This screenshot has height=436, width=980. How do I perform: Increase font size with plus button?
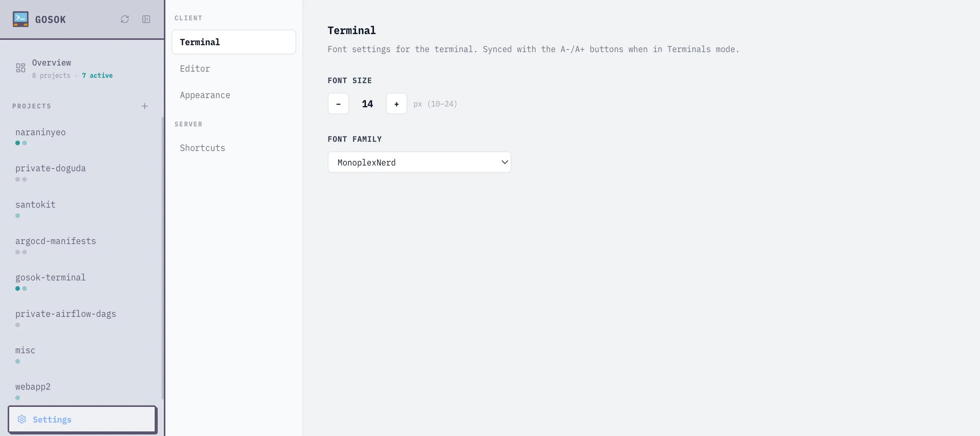(x=397, y=103)
